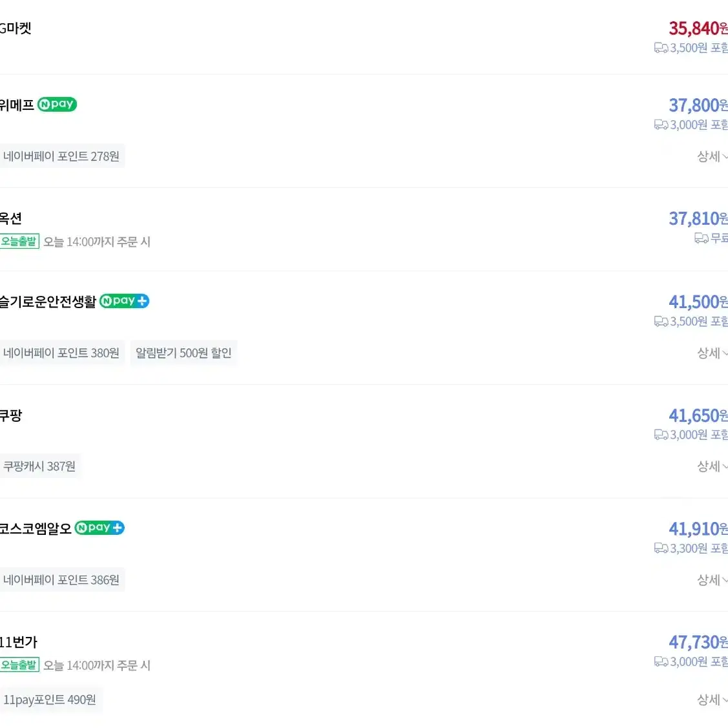The image size is (728, 728).
Task: Click the Npay badge next to 위메프
Action: (x=57, y=104)
